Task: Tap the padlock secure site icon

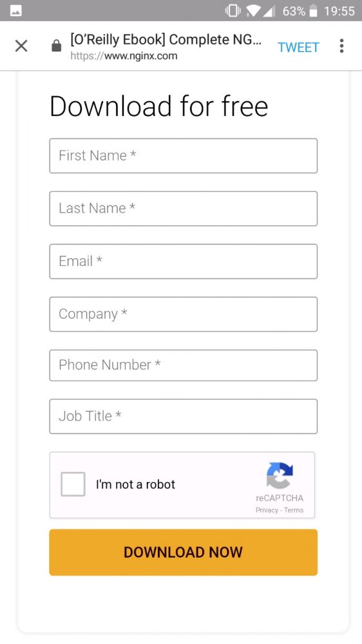Action: coord(56,46)
